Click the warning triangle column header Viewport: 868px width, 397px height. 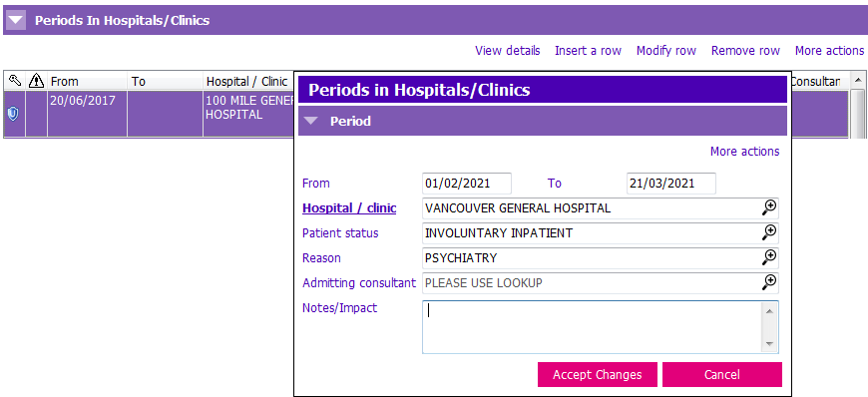point(36,81)
